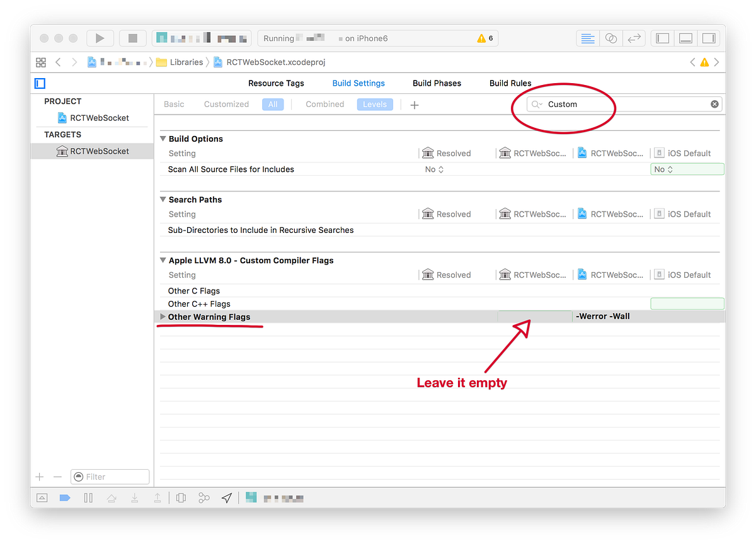Switch to the Version editor comparison view
Image resolution: width=756 pixels, height=544 pixels.
coord(634,38)
